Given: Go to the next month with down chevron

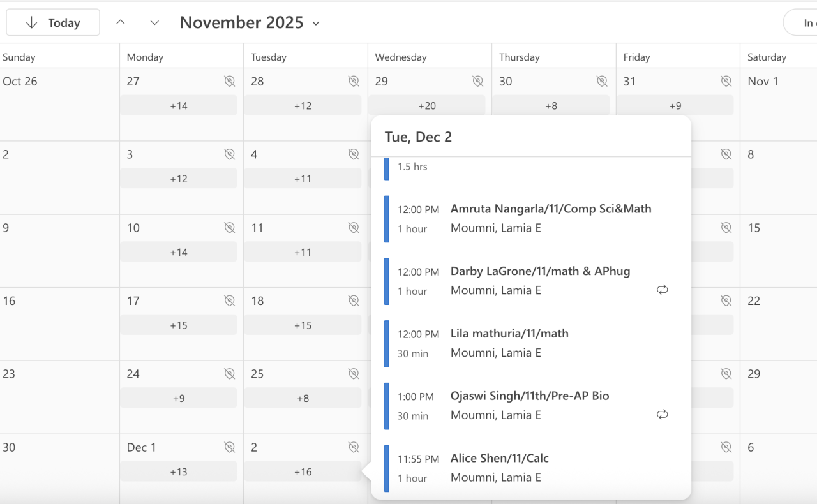Looking at the screenshot, I should [154, 22].
